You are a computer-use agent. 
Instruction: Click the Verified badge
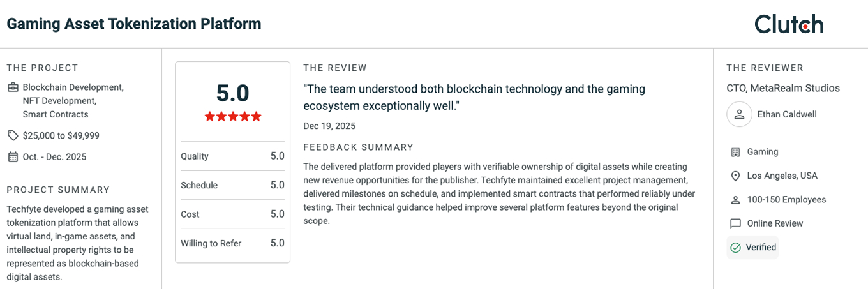coord(752,248)
